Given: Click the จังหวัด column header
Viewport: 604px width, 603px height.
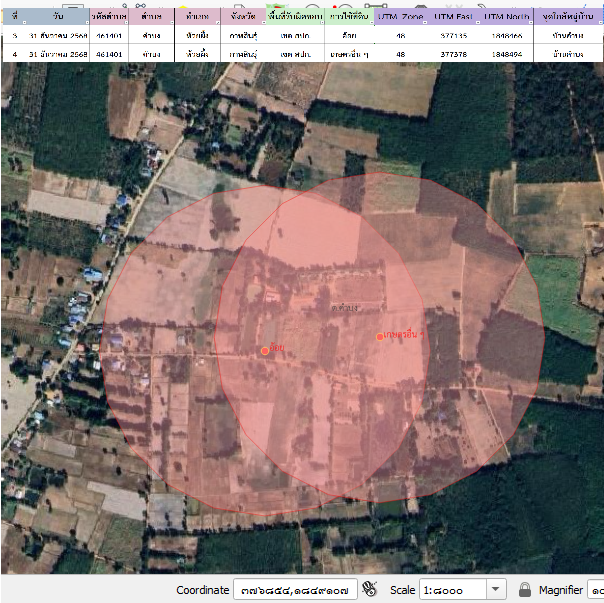Looking at the screenshot, I should (242, 18).
